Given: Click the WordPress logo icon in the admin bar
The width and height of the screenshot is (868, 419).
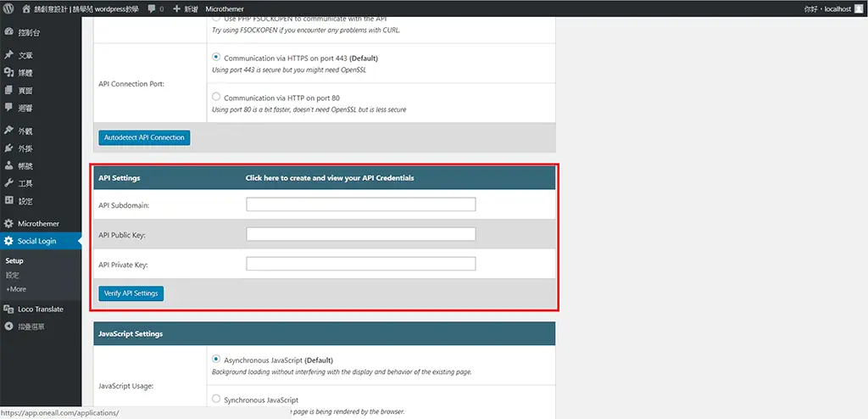Looking at the screenshot, I should point(8,8).
